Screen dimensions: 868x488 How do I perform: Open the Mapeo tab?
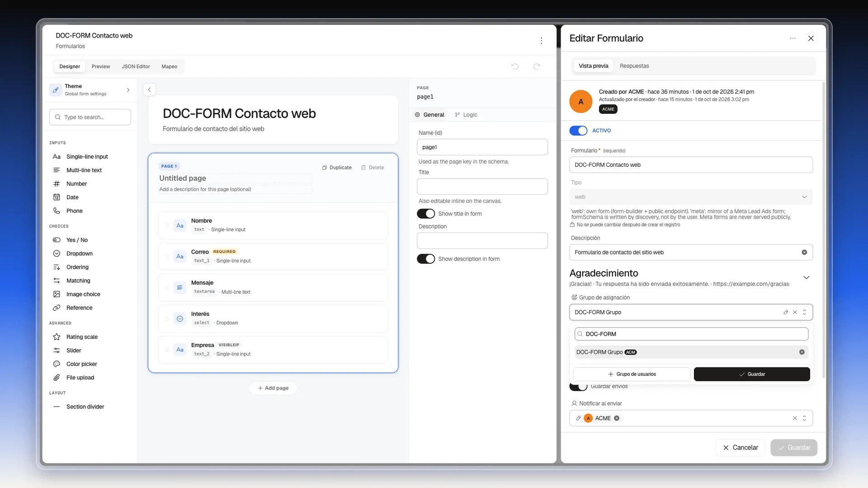coord(170,66)
